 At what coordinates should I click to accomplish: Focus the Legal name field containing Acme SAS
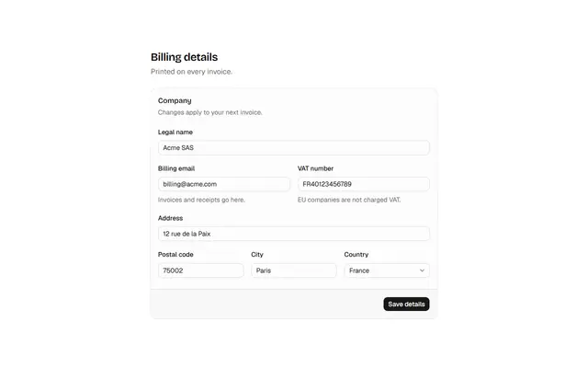point(294,147)
